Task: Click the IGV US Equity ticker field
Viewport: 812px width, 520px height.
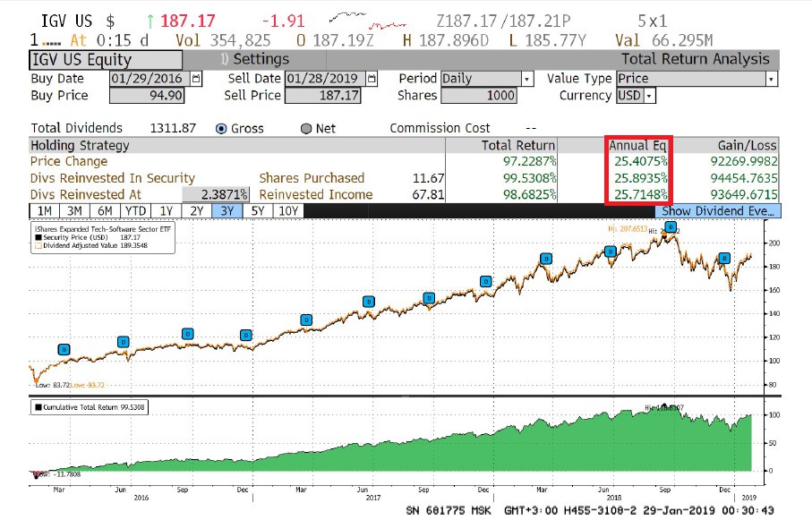Action: coord(106,60)
